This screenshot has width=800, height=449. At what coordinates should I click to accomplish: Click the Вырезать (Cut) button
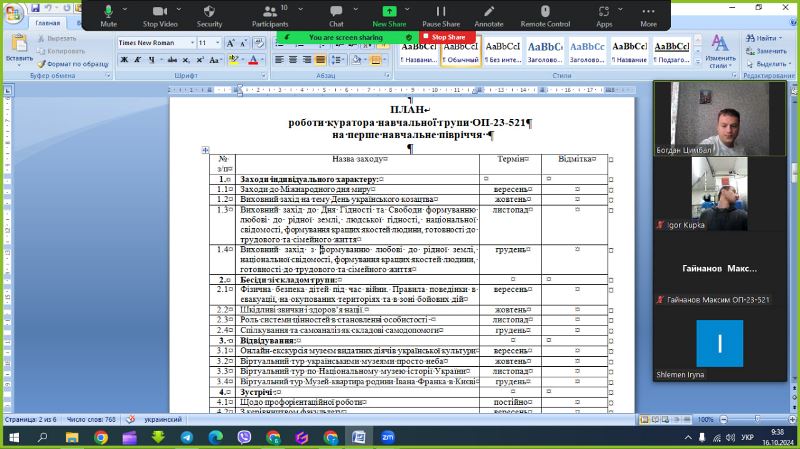[x=57, y=38]
